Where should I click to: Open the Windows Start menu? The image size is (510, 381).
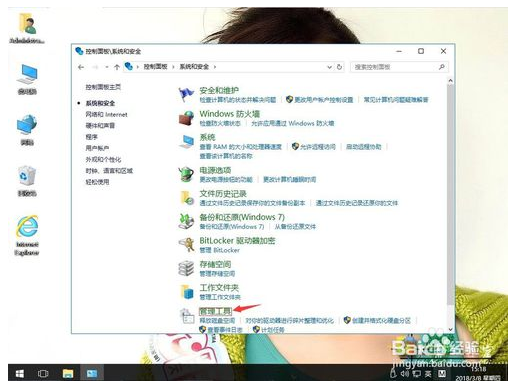(x=20, y=373)
